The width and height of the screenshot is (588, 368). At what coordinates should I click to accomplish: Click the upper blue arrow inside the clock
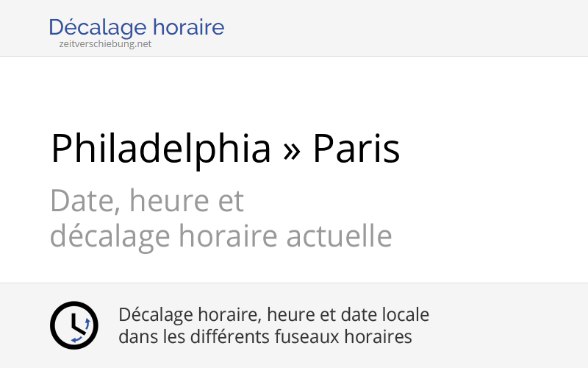pyautogui.click(x=87, y=323)
